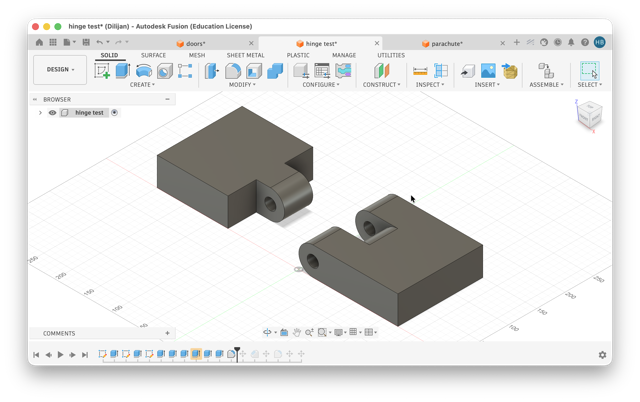
Task: Open the DESIGN workspace dropdown
Action: coord(60,69)
